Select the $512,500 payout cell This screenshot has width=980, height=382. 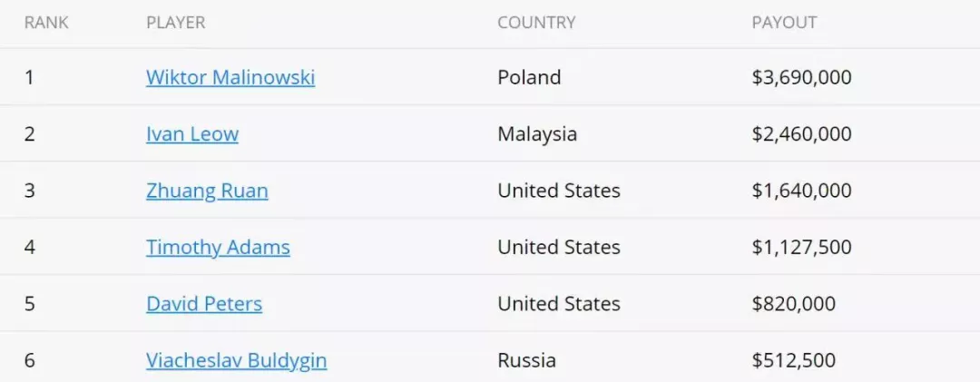pos(794,360)
